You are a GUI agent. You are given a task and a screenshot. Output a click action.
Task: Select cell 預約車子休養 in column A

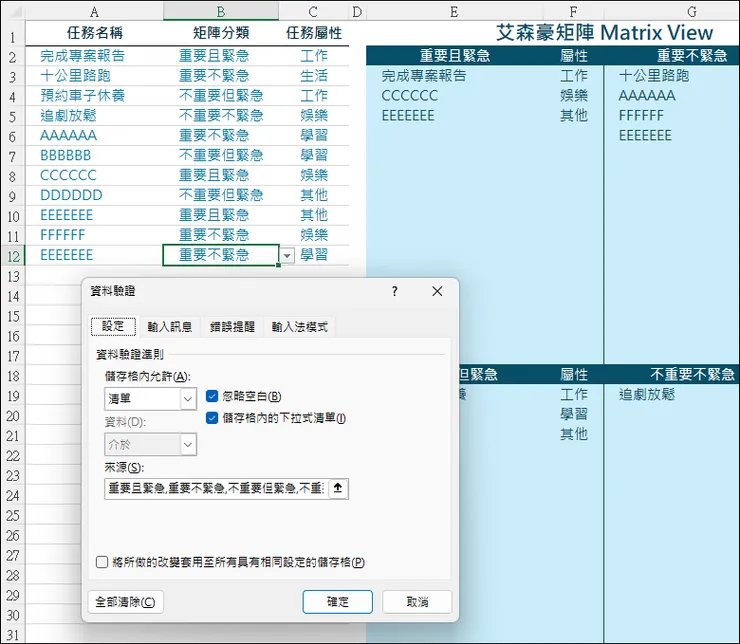pos(94,95)
